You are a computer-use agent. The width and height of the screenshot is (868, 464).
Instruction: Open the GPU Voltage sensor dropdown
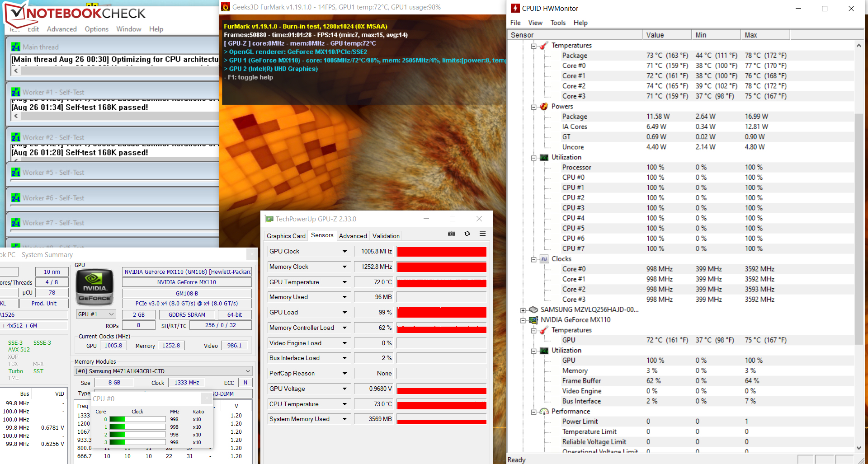coord(344,389)
